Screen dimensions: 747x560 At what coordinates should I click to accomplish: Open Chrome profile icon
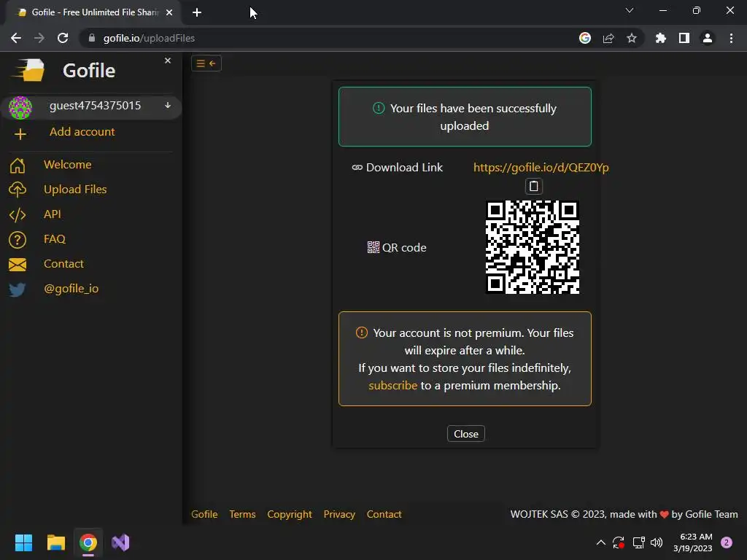[708, 38]
